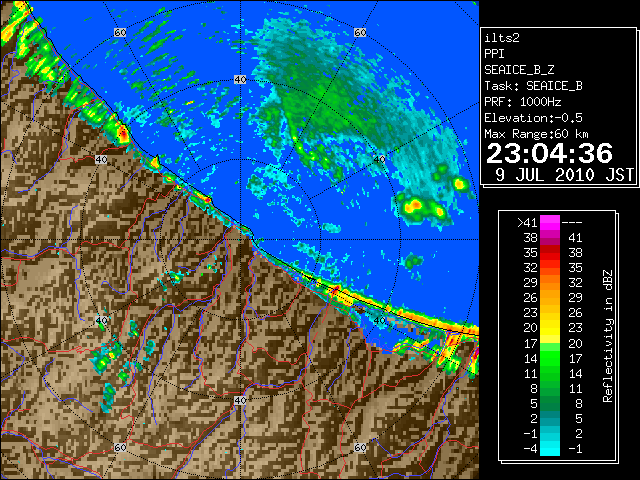
Task: Click the radar site name "ilts2"
Action: [x=502, y=38]
